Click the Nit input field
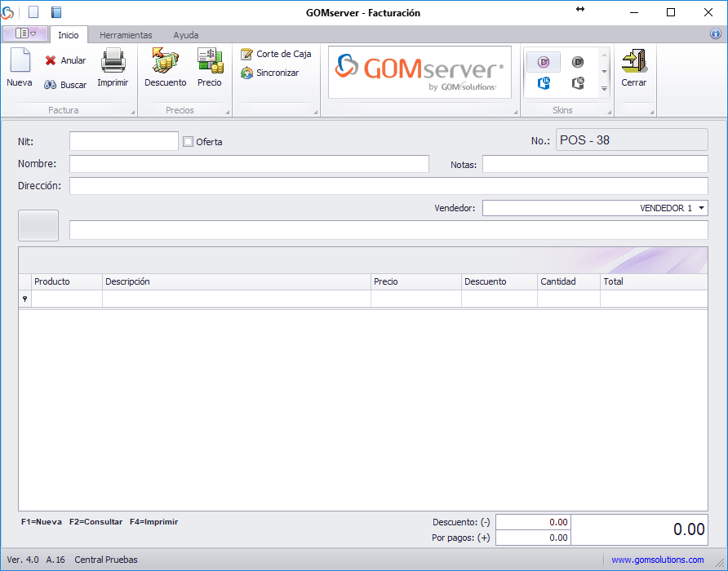This screenshot has height=571, width=728. (x=123, y=141)
